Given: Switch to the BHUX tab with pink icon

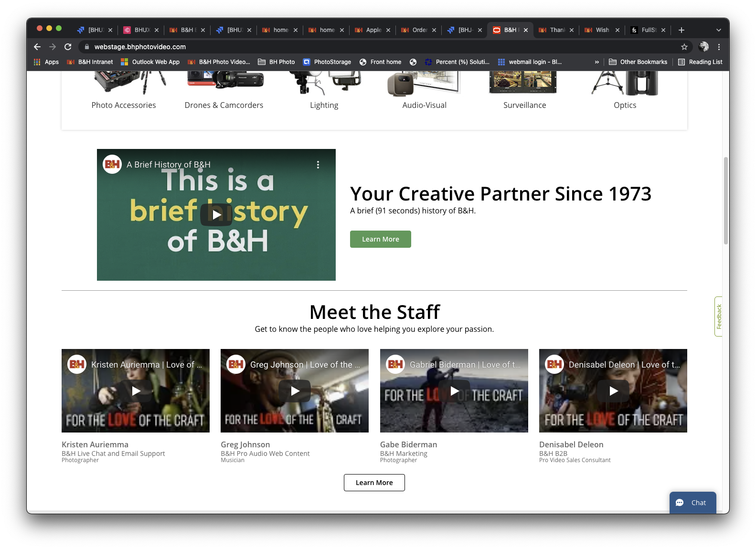Looking at the screenshot, I should pos(141,30).
